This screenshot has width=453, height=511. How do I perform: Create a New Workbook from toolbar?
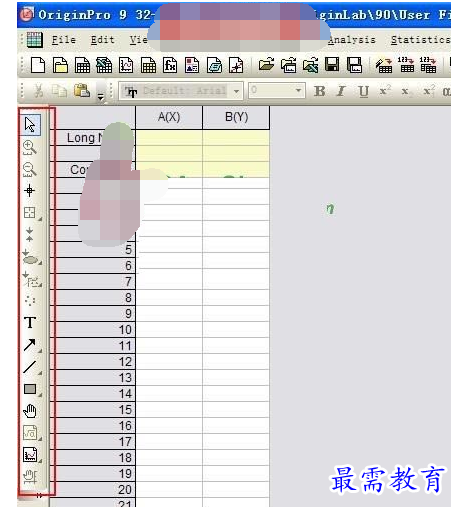(82, 65)
